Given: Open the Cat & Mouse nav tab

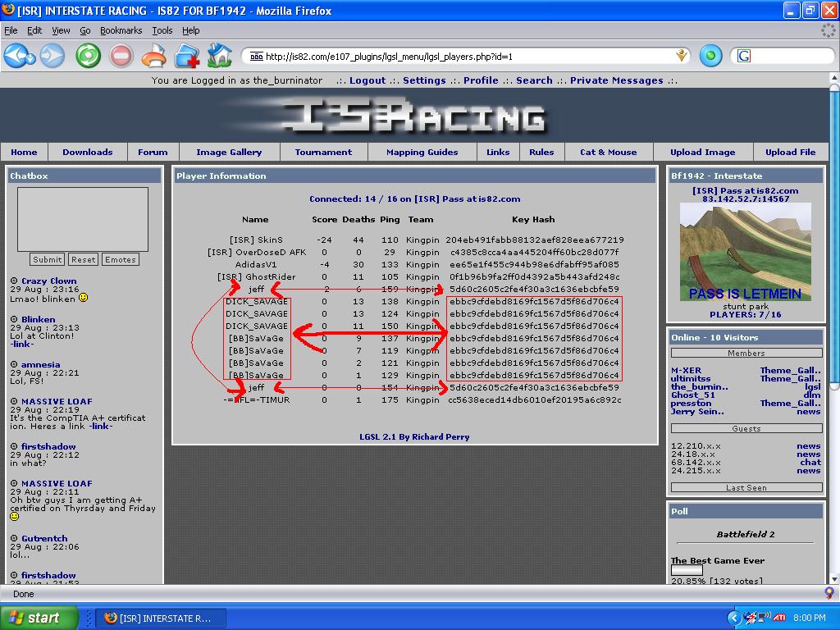Looking at the screenshot, I should pos(609,152).
